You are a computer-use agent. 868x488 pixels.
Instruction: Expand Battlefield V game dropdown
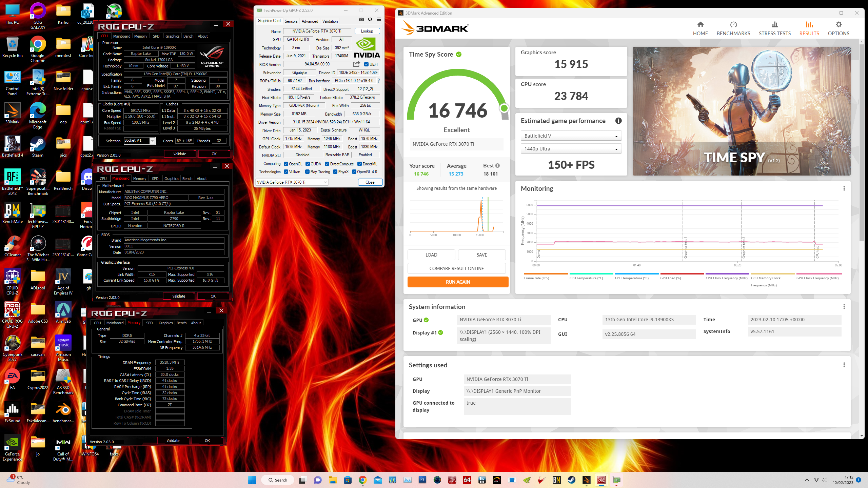pos(571,136)
